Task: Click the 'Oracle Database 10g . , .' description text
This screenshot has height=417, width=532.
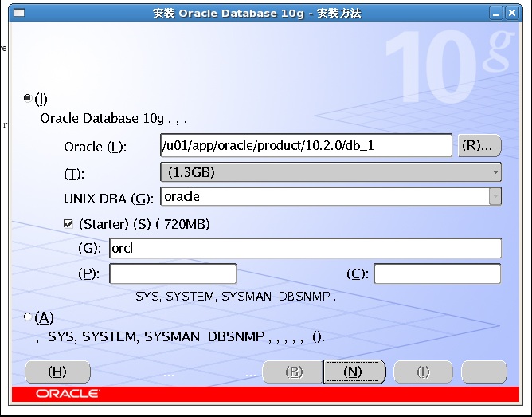Action: 113,119
